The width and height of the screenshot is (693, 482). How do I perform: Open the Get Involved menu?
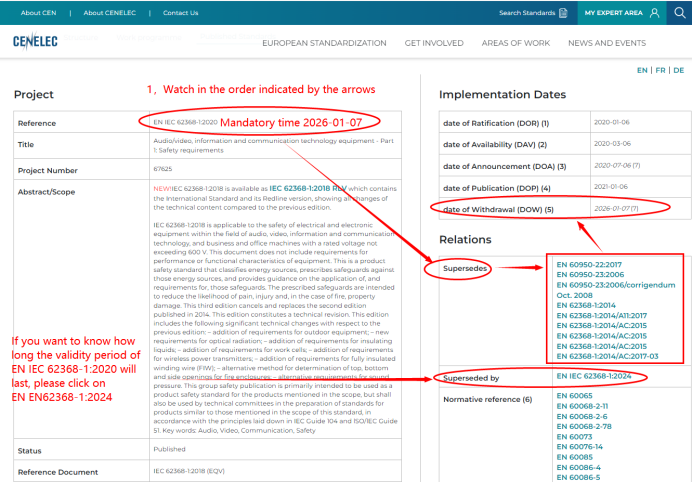click(x=434, y=43)
